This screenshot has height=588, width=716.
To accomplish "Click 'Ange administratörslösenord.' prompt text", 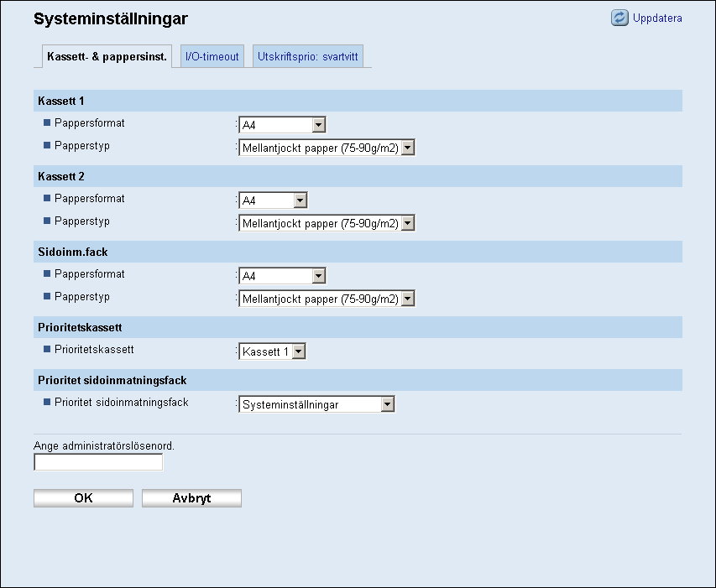I will 104,445.
